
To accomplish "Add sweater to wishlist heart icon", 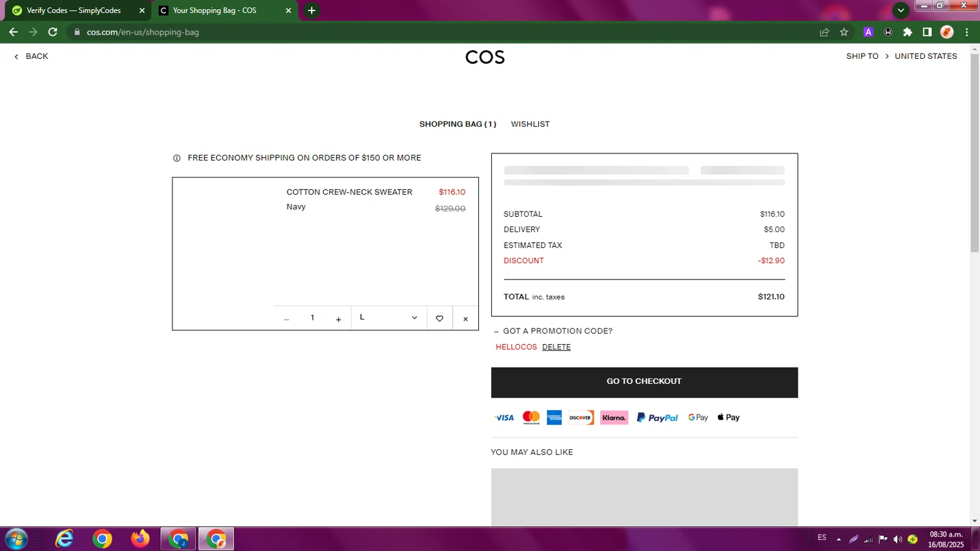I will 440,319.
